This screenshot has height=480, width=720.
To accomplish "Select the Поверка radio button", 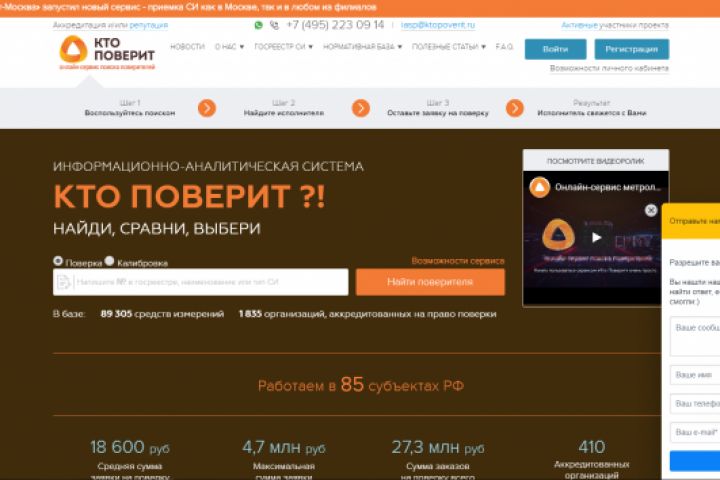I will (58, 261).
